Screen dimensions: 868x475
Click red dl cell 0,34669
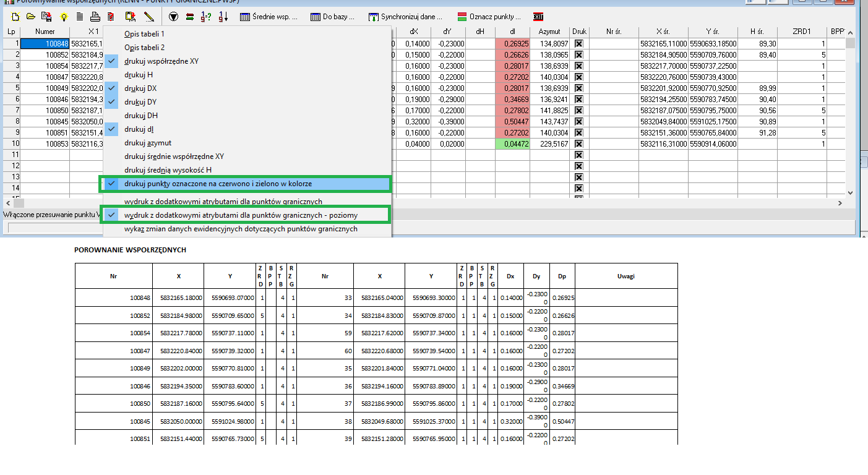tap(512, 99)
